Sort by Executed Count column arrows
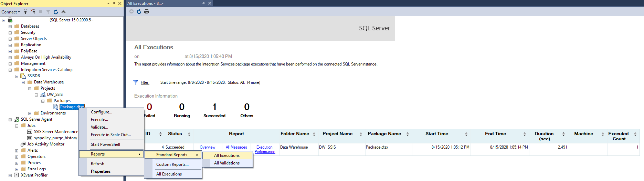Image resolution: width=644 pixels, height=181 pixels. point(635,134)
